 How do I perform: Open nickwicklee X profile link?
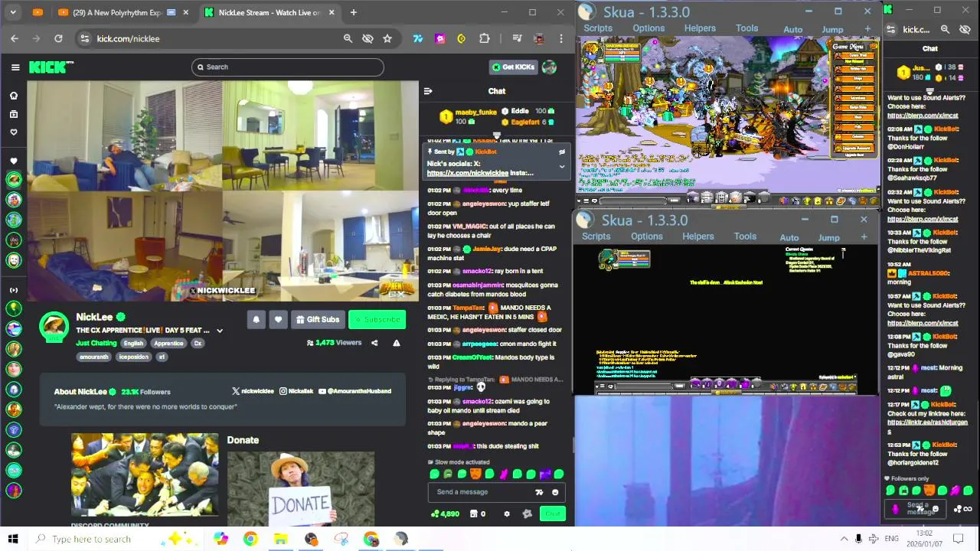pyautogui.click(x=253, y=391)
